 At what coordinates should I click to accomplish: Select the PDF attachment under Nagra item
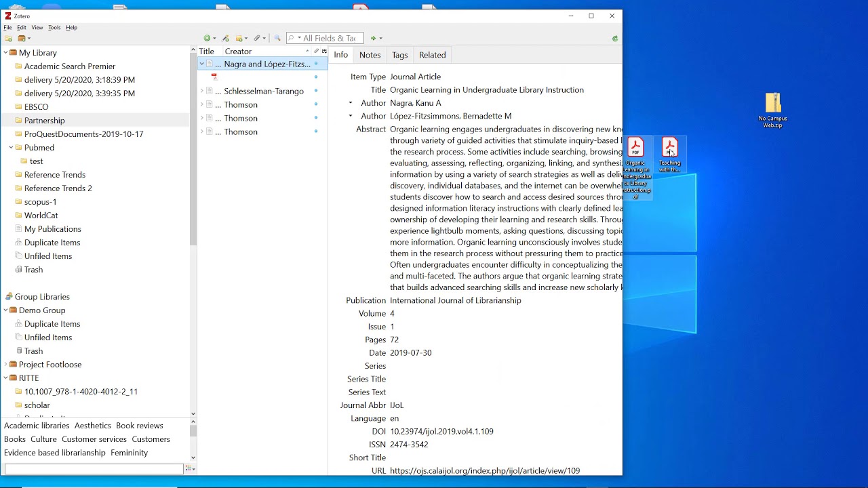[x=214, y=77]
